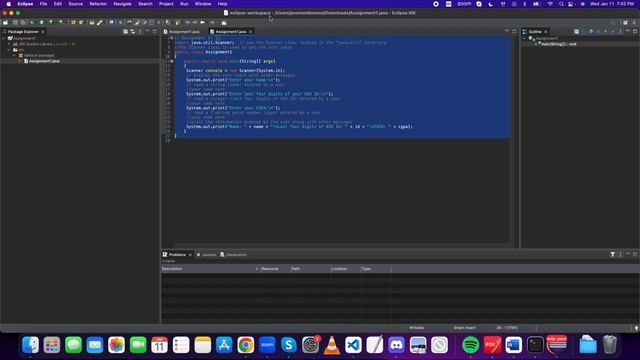640x360 pixels.
Task: Click the Type column header
Action: (x=376, y=269)
